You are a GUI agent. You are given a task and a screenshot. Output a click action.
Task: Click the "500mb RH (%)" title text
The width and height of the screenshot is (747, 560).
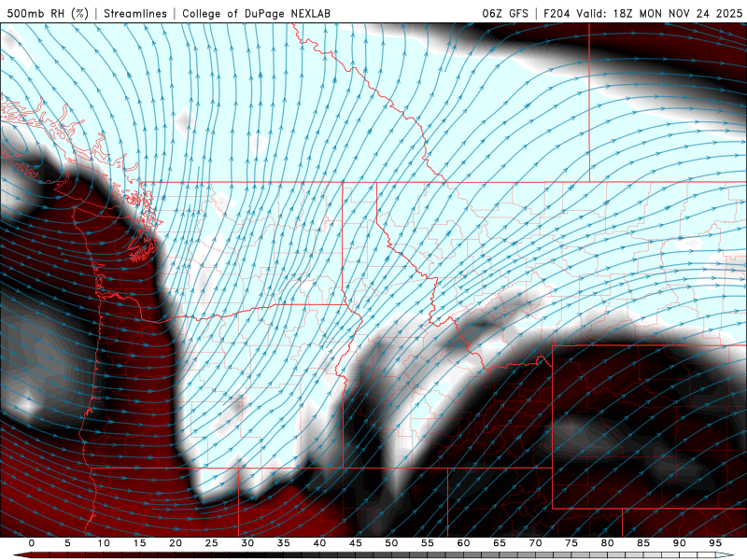[49, 14]
